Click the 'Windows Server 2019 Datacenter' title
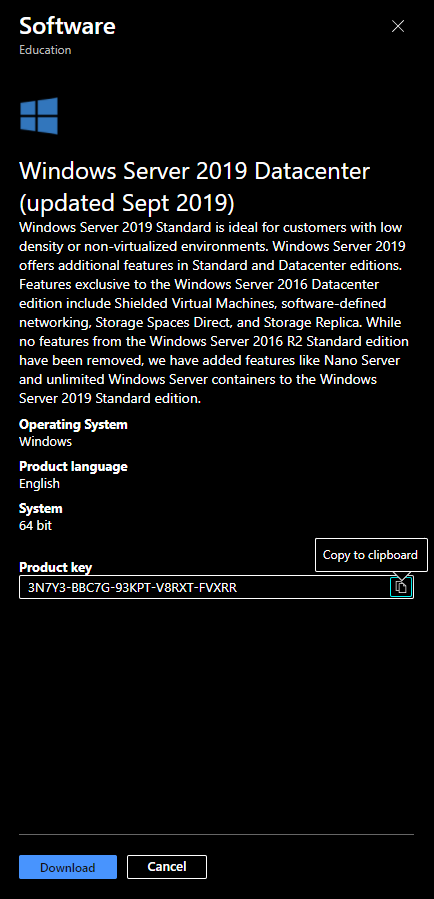This screenshot has width=434, height=899. (195, 171)
